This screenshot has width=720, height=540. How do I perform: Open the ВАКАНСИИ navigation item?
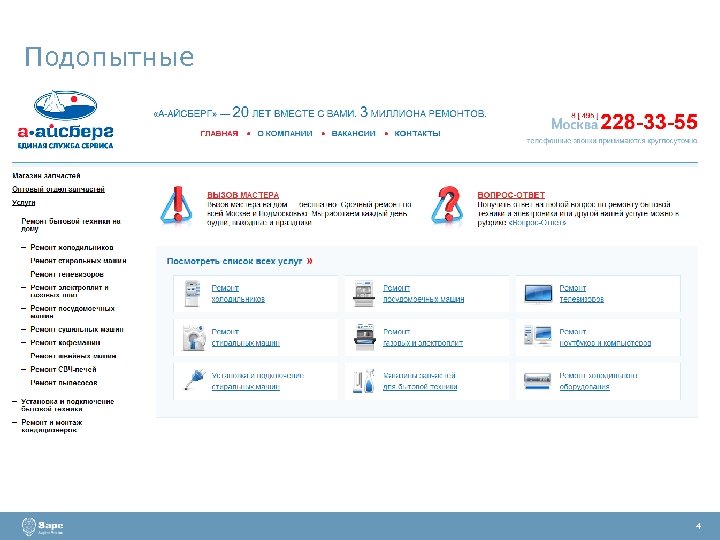[353, 133]
